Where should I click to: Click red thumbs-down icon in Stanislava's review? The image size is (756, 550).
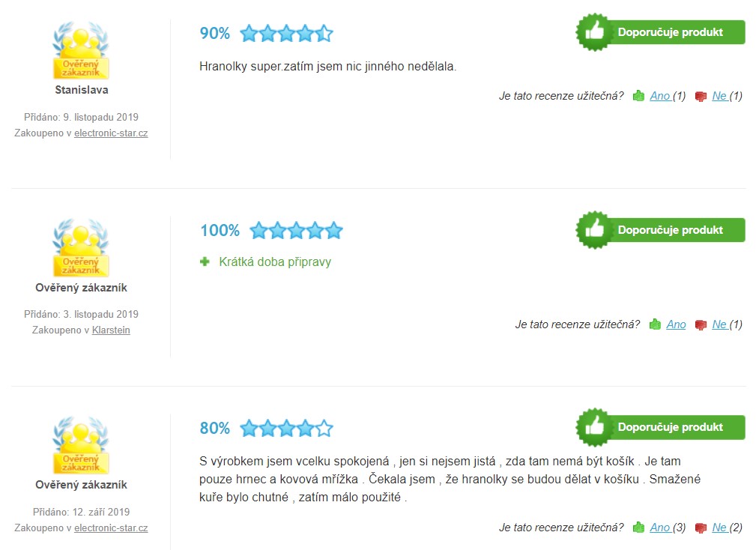click(x=701, y=96)
